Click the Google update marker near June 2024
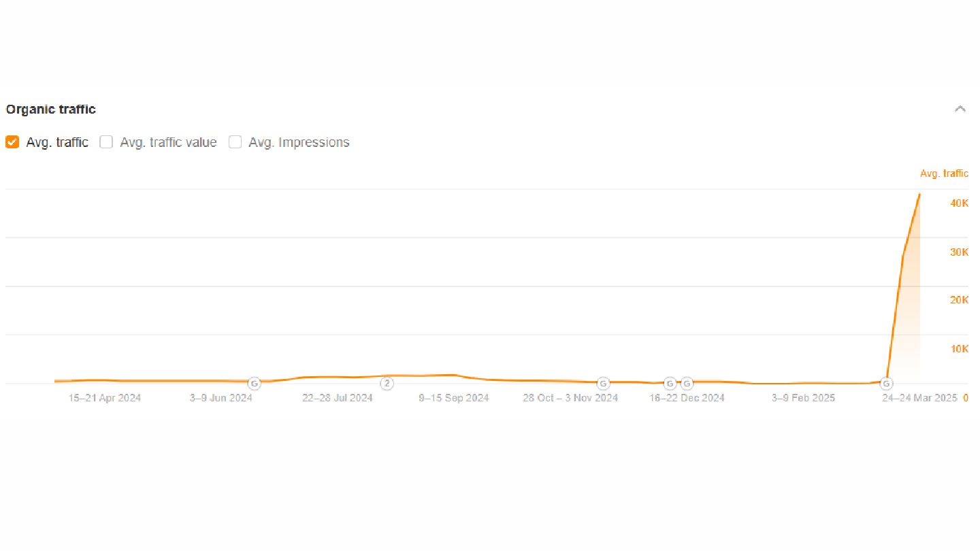The image size is (980, 551). pos(254,383)
